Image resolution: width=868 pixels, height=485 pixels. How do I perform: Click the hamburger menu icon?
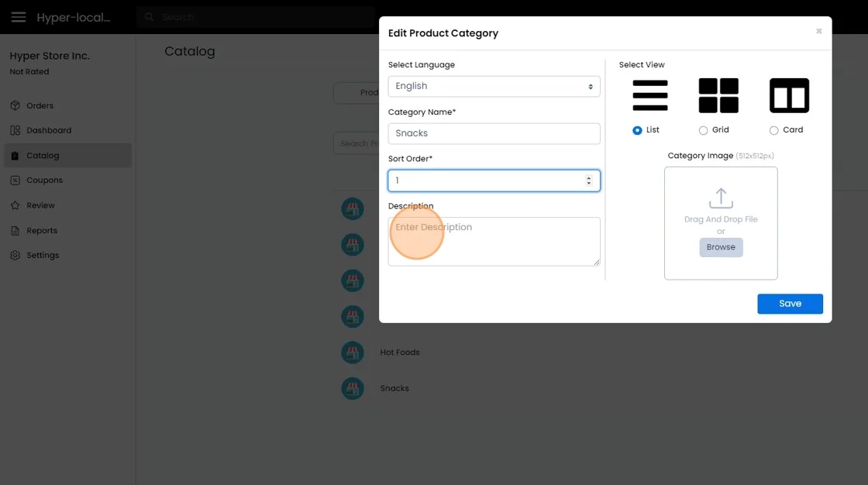point(19,17)
